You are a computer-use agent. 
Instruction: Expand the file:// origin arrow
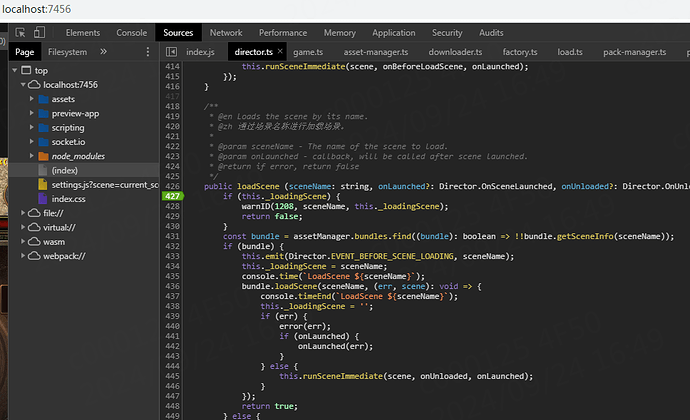[23, 213]
